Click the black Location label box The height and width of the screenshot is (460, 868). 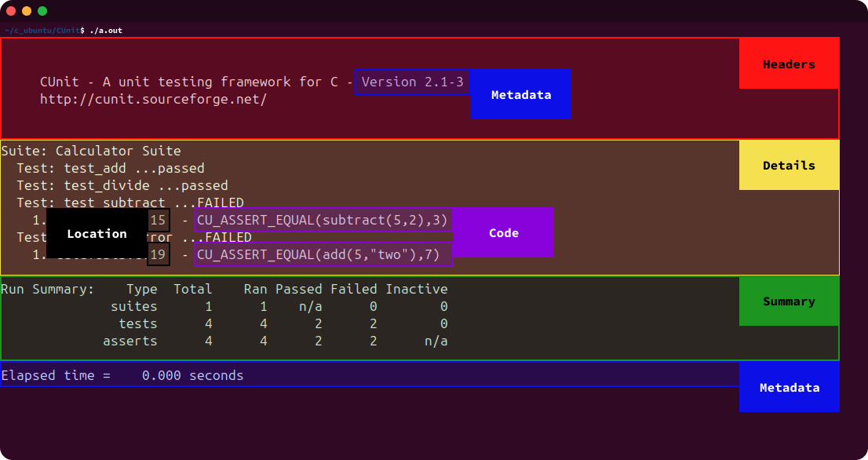tap(97, 233)
